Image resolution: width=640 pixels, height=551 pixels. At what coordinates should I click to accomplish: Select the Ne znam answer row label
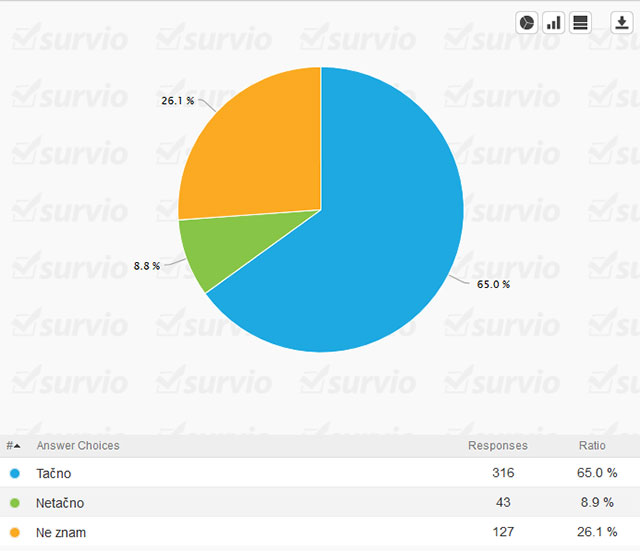(x=61, y=533)
